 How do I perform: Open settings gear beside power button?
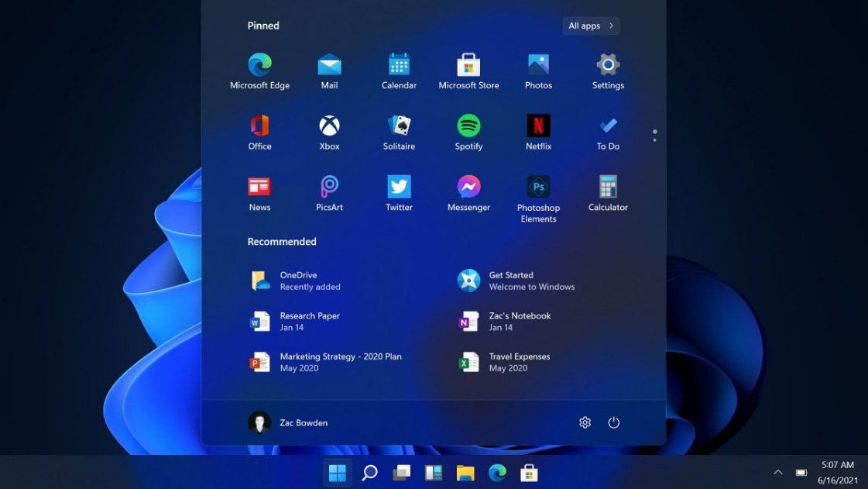pos(585,422)
